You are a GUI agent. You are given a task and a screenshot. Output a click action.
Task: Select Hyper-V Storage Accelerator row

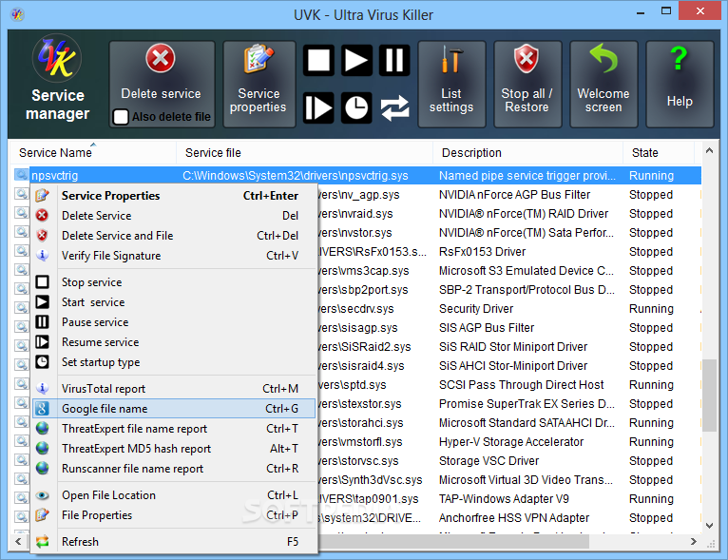(x=510, y=442)
